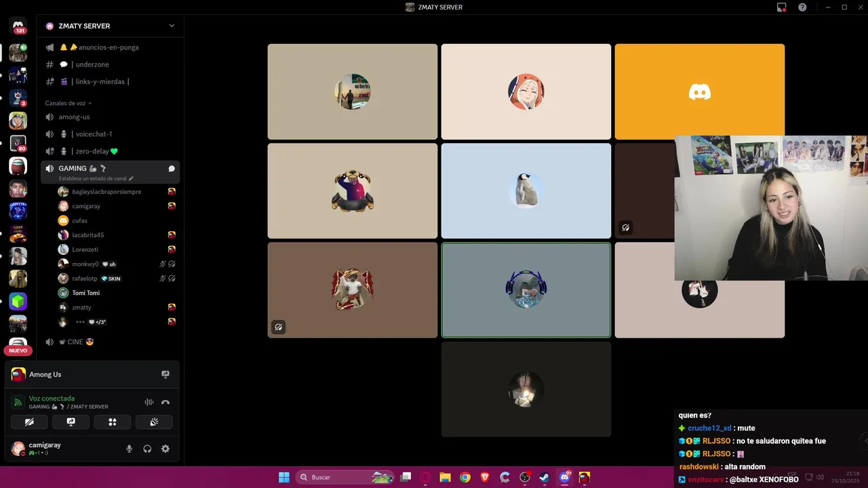
Task: Open File Explorer from taskbar
Action: click(445, 477)
